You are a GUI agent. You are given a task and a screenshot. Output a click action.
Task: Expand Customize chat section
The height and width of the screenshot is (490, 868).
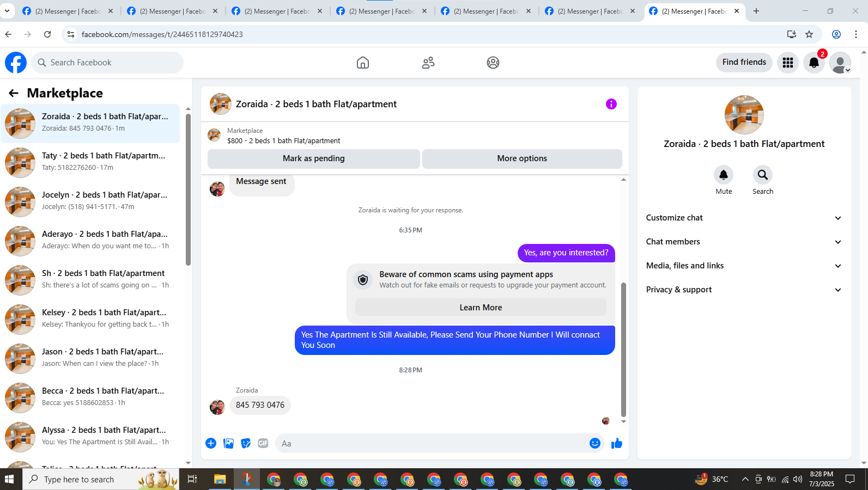coord(744,218)
